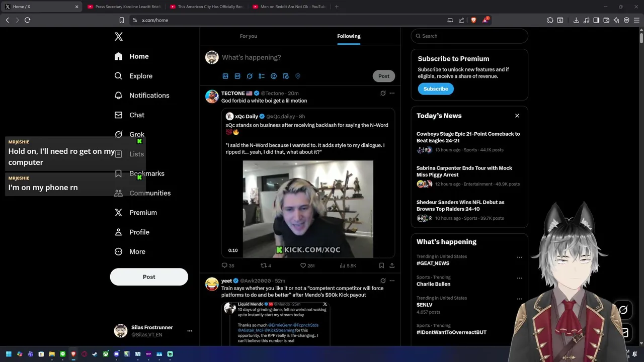This screenshot has width=644, height=362.
Task: Open account options next to Silas Frostrunner
Action: click(x=190, y=331)
